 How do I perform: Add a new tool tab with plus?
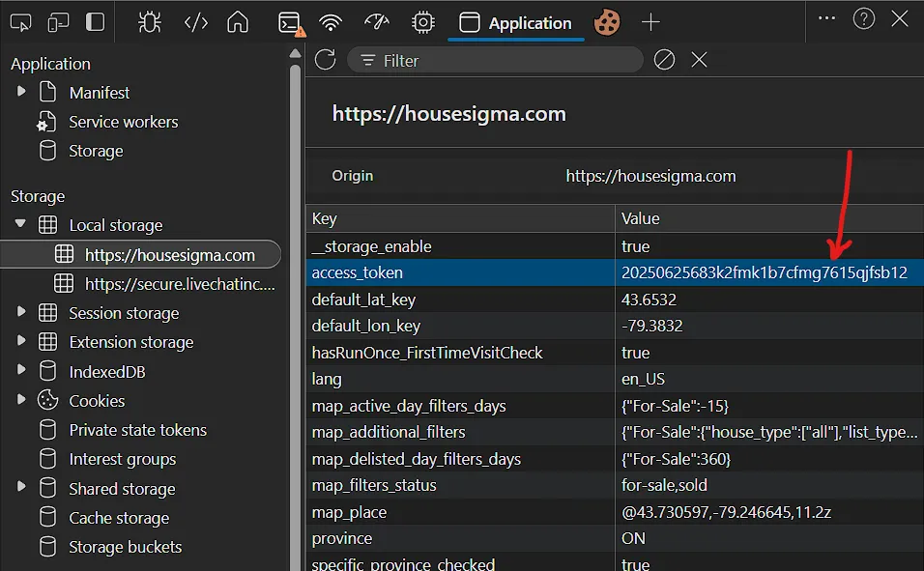[x=650, y=22]
